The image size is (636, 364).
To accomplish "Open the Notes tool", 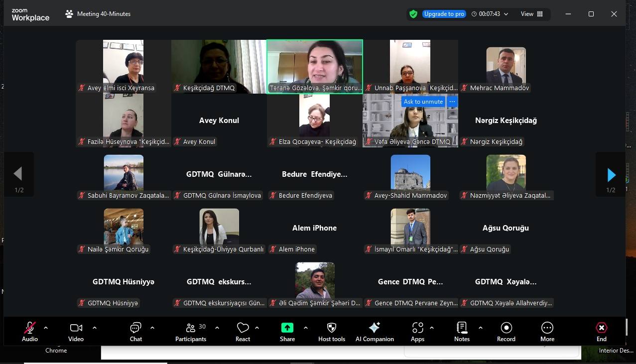I will point(462,331).
